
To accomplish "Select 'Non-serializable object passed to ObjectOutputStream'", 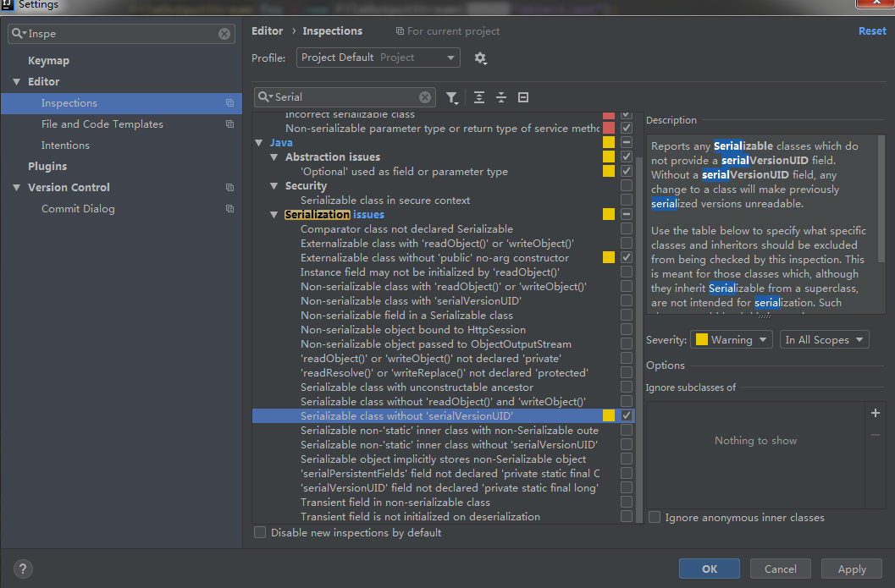I will 436,343.
